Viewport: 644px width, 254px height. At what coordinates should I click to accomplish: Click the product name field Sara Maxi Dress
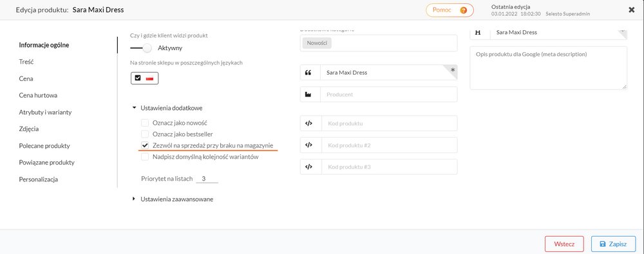coord(379,73)
